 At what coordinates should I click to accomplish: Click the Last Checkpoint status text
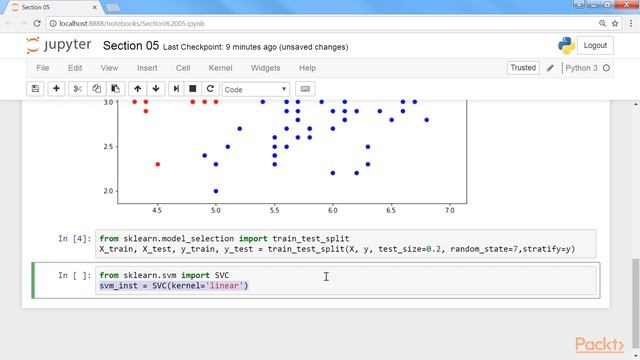[x=256, y=47]
